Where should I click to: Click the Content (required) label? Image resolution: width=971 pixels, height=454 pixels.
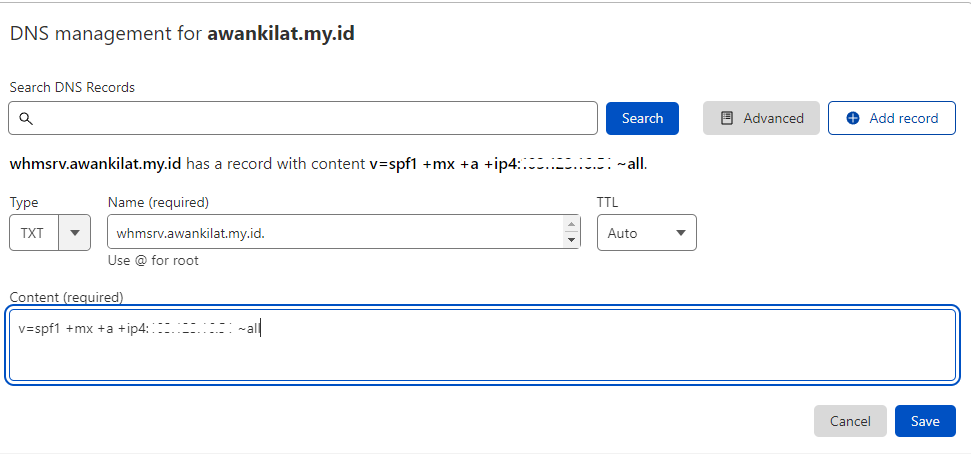point(66,297)
